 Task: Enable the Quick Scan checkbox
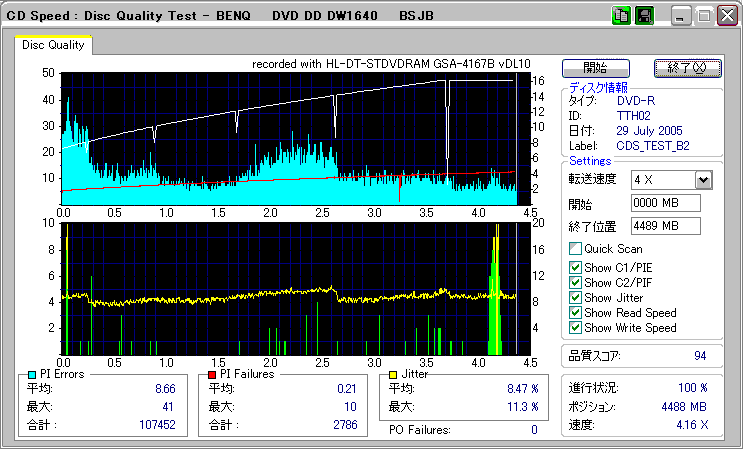[575, 249]
